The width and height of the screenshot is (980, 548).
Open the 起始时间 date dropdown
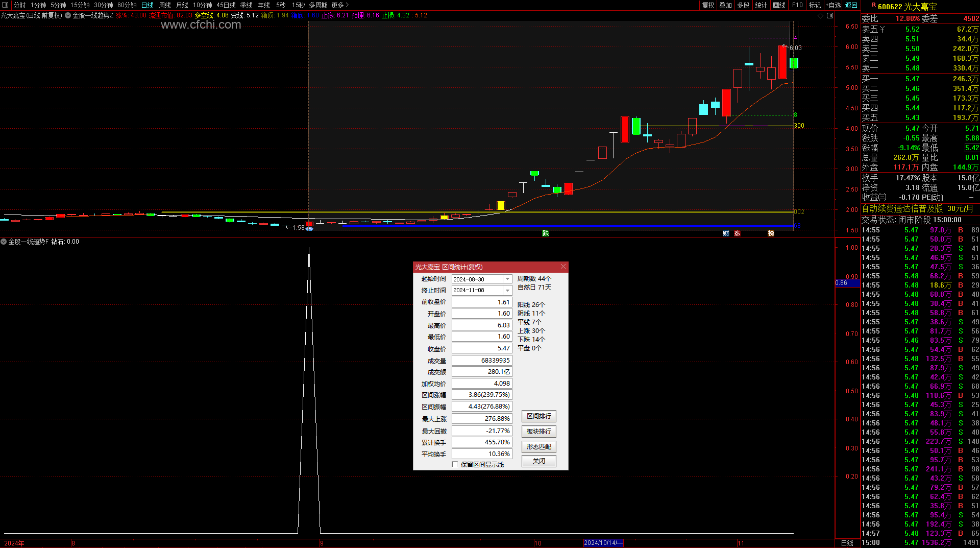coord(507,279)
